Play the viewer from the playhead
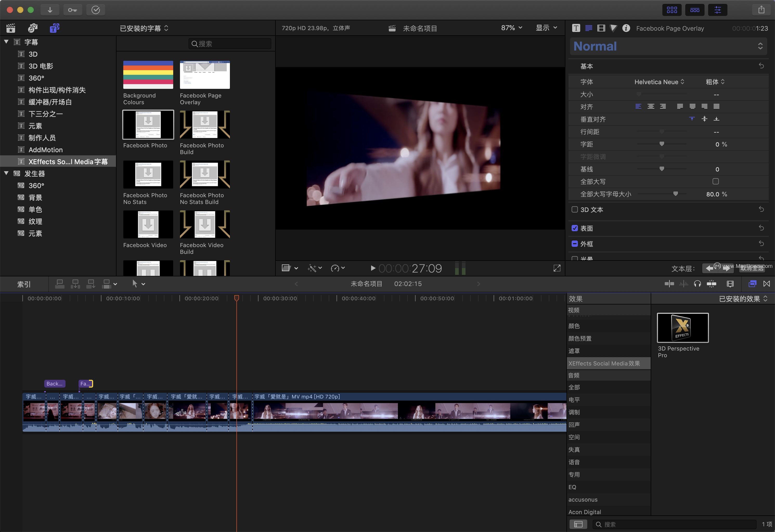 [373, 268]
